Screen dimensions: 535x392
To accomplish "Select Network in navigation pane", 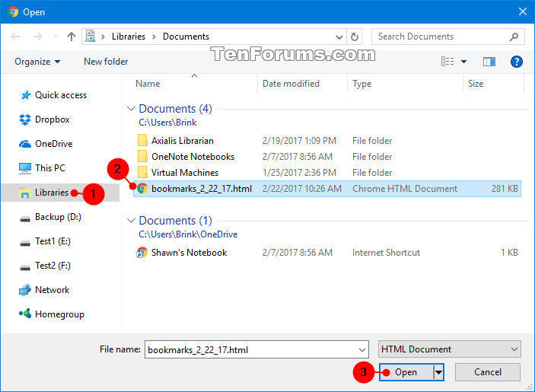I will (44, 290).
